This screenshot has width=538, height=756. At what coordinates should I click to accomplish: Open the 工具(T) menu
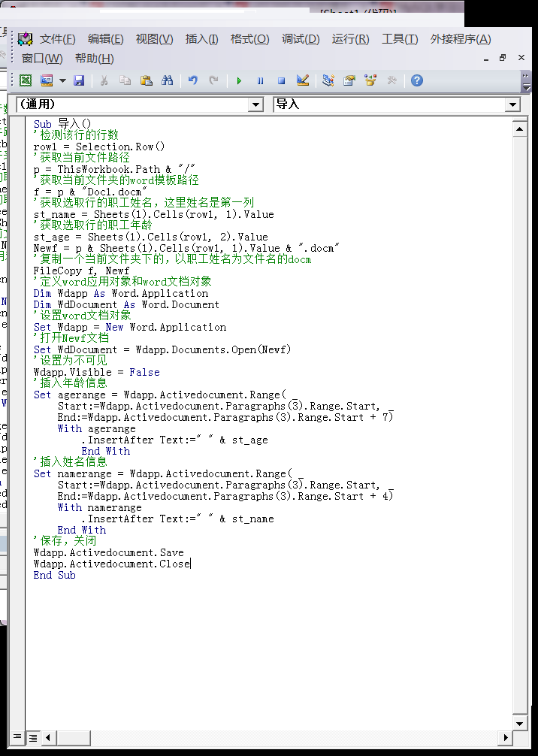pyautogui.click(x=400, y=39)
